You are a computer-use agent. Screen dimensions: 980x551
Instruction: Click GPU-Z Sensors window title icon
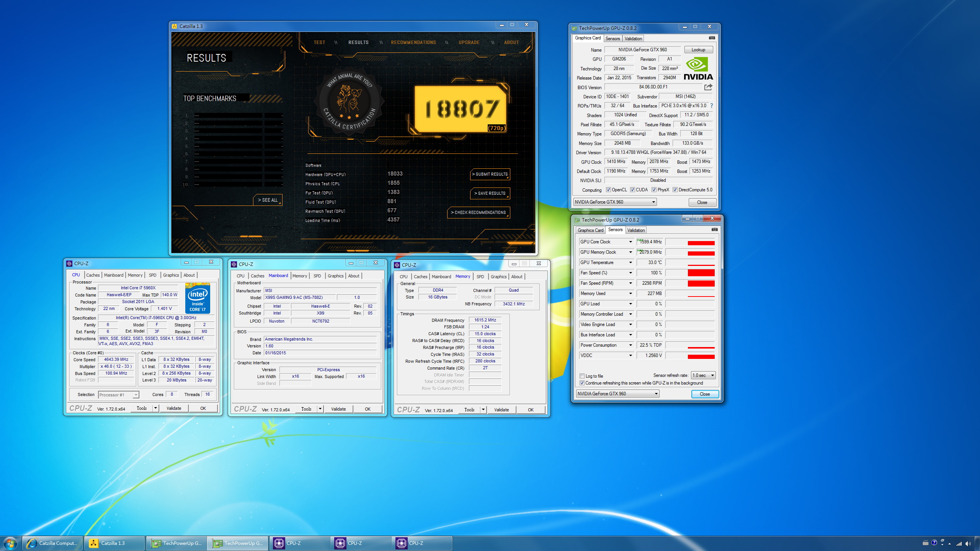[x=577, y=220]
